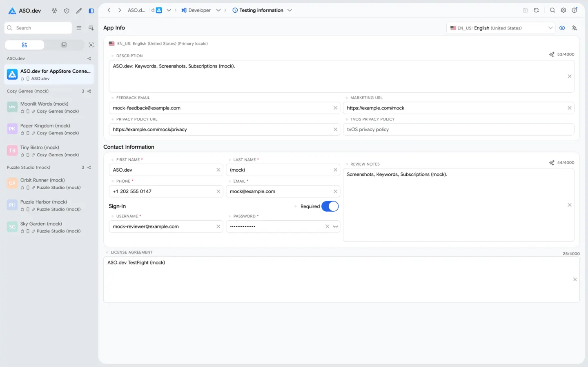Click the sidebar Search field
Viewport: 588px width, 367px height.
click(38, 28)
